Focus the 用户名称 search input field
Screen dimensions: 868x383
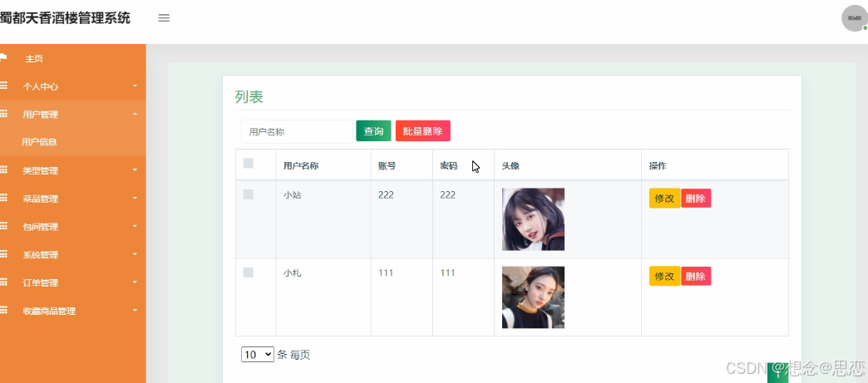pyautogui.click(x=298, y=132)
